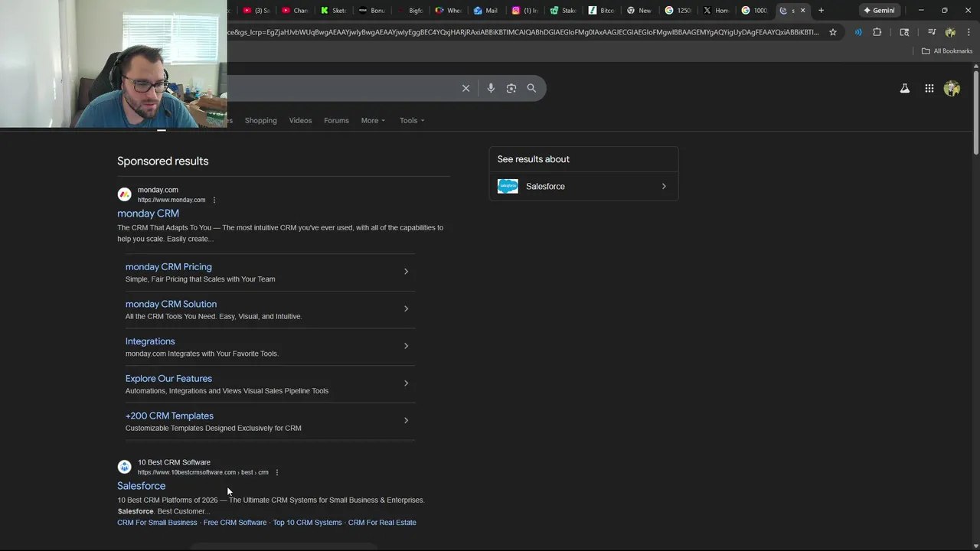This screenshot has width=980, height=551.
Task: Open the monday CRM Pricing link
Action: 168,267
